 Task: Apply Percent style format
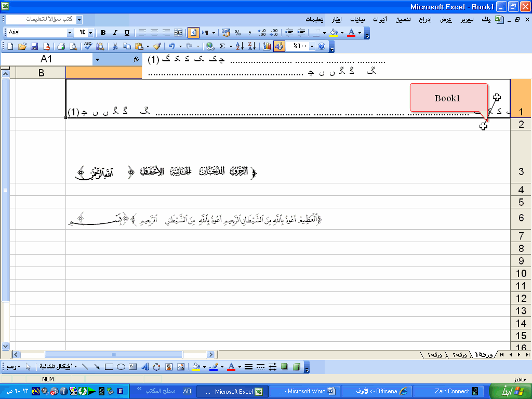tap(238, 33)
